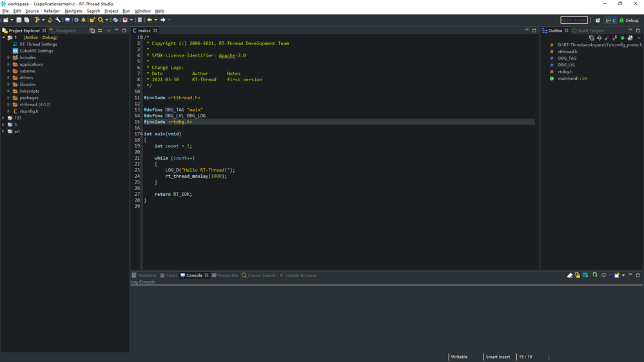
Task: Click the bug Debug launch toolbar icon
Action: pos(84,20)
